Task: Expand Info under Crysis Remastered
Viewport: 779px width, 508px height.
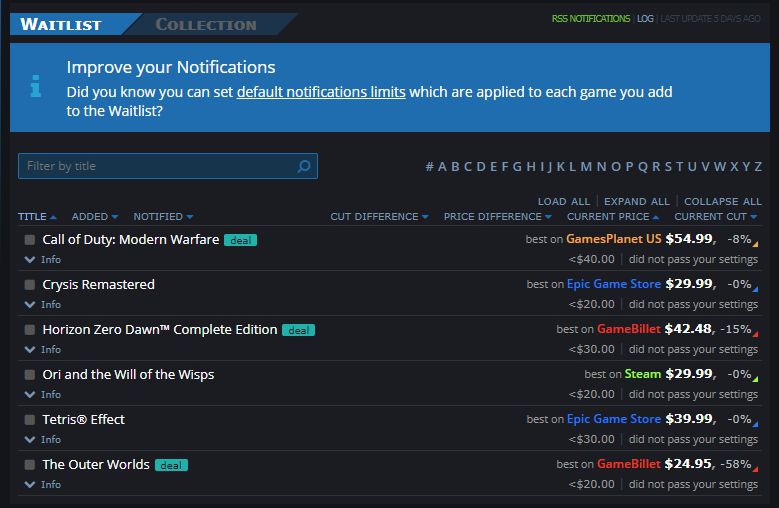Action: (x=43, y=304)
